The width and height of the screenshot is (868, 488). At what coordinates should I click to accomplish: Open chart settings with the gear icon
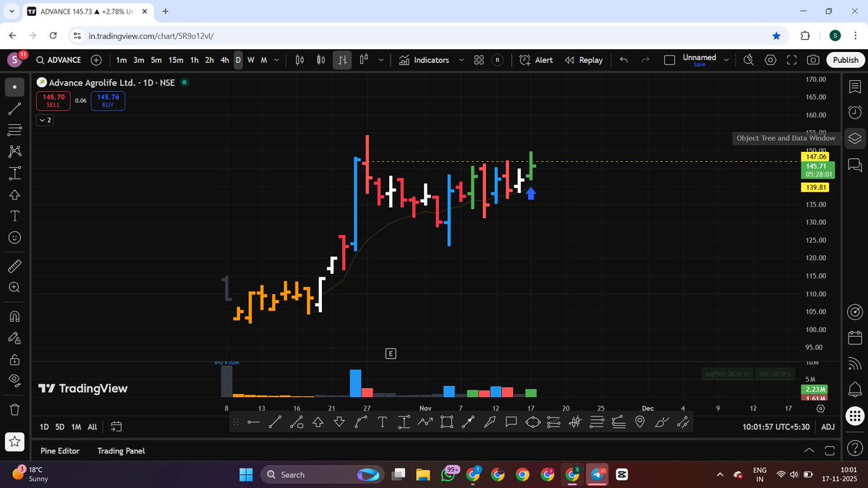coord(770,60)
